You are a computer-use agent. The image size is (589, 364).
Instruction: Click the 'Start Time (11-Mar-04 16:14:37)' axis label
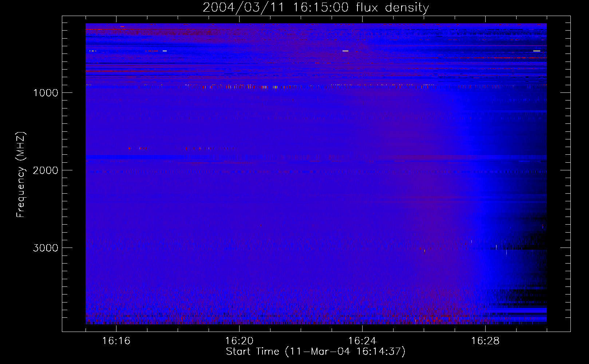click(x=316, y=352)
